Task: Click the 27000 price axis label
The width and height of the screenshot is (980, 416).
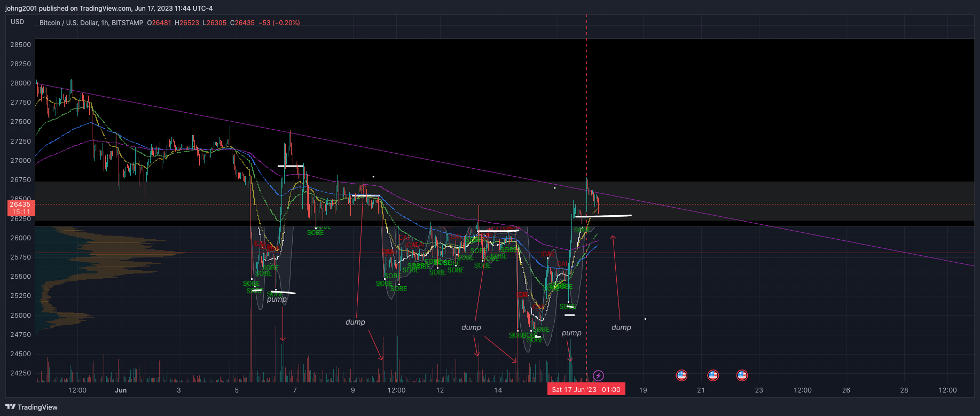Action: pos(21,161)
